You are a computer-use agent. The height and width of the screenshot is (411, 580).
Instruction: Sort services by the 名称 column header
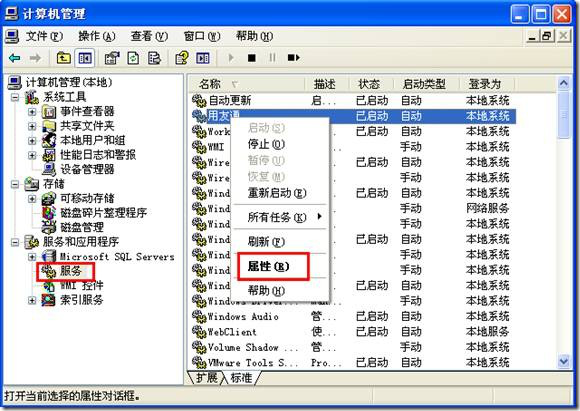pyautogui.click(x=247, y=84)
